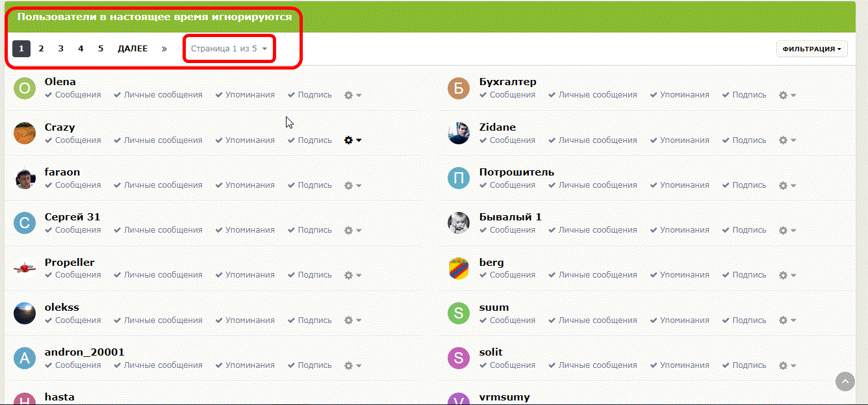Open gear settings menu for berg
Image resolution: width=868 pixels, height=405 pixels.
(x=787, y=275)
